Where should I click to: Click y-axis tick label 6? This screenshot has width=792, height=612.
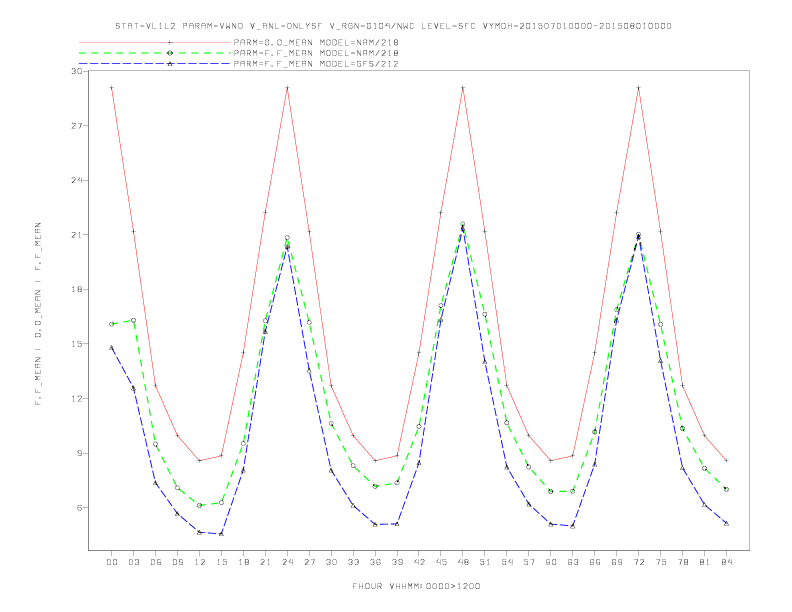coord(79,507)
